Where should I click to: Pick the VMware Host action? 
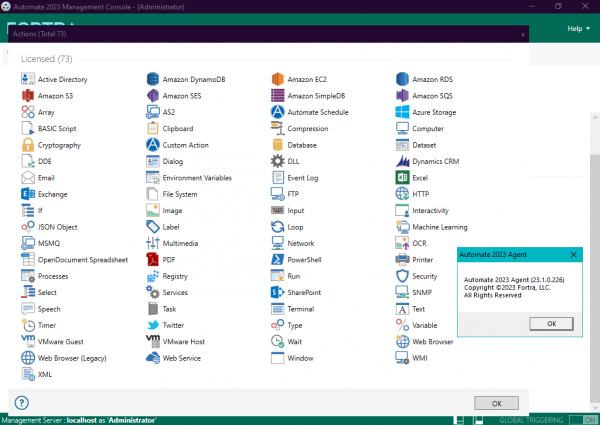click(x=183, y=341)
